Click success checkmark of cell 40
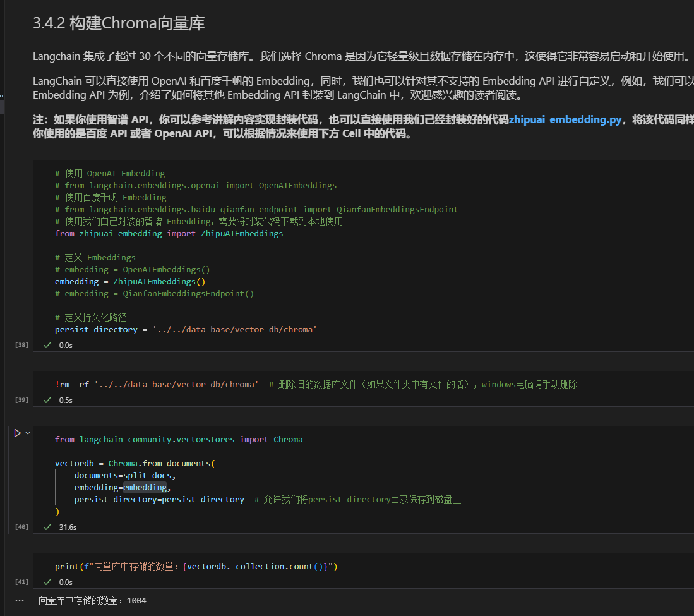This screenshot has height=616, width=694. click(47, 528)
